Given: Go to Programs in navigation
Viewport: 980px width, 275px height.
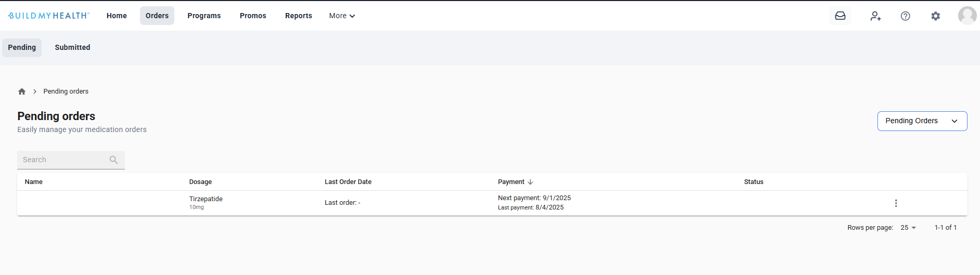Looking at the screenshot, I should (x=204, y=16).
